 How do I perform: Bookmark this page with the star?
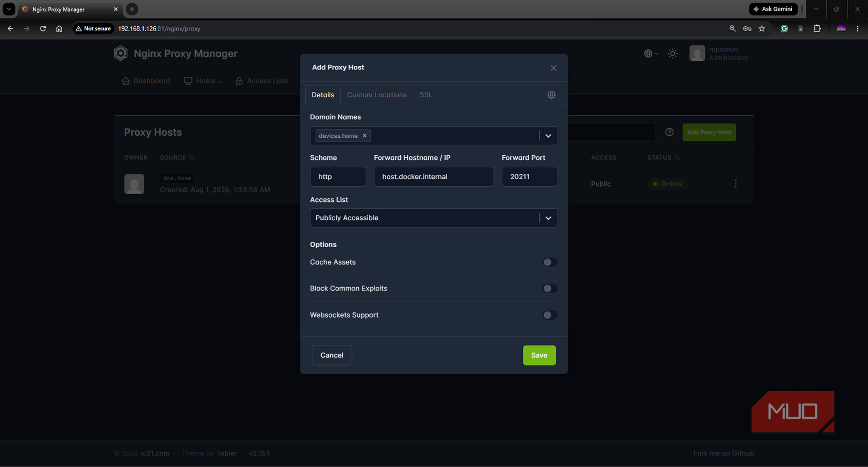762,28
